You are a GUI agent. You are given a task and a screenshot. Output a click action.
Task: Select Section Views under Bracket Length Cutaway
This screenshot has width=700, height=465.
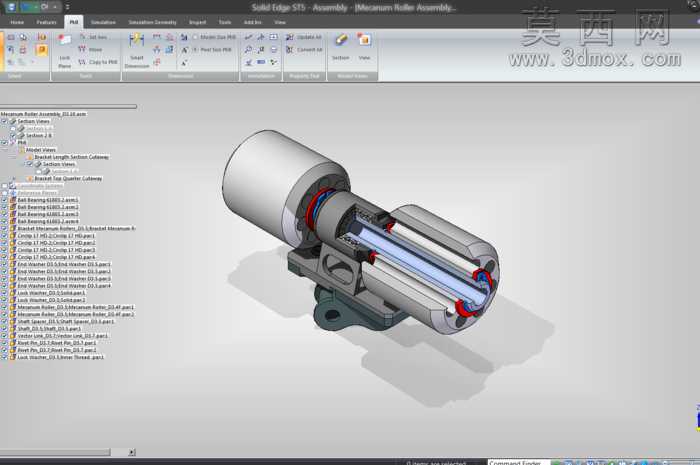pyautogui.click(x=59, y=164)
